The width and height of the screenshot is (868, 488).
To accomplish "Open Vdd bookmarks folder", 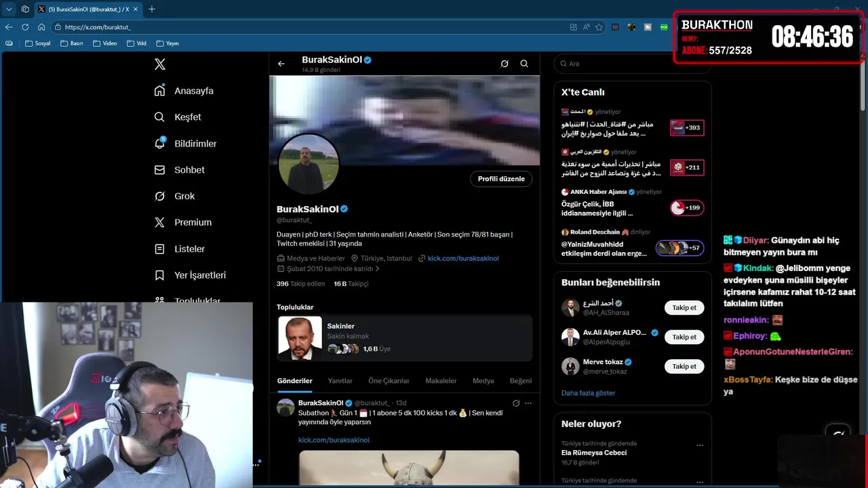I will [136, 43].
